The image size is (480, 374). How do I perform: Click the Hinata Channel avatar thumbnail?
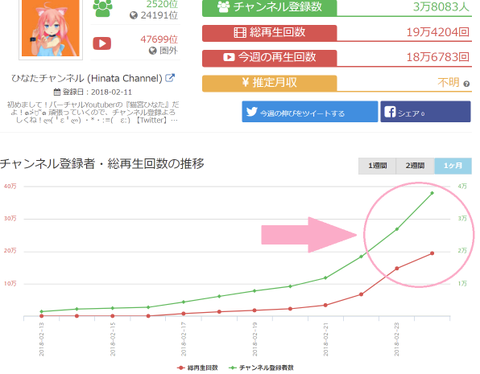50,27
